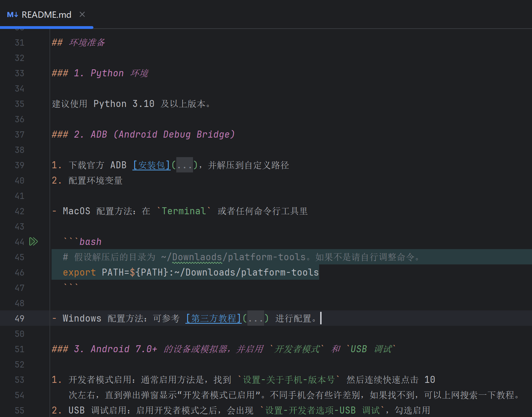
Task: Click 'MacOS 配置方法' text on line 42
Action: (97, 211)
